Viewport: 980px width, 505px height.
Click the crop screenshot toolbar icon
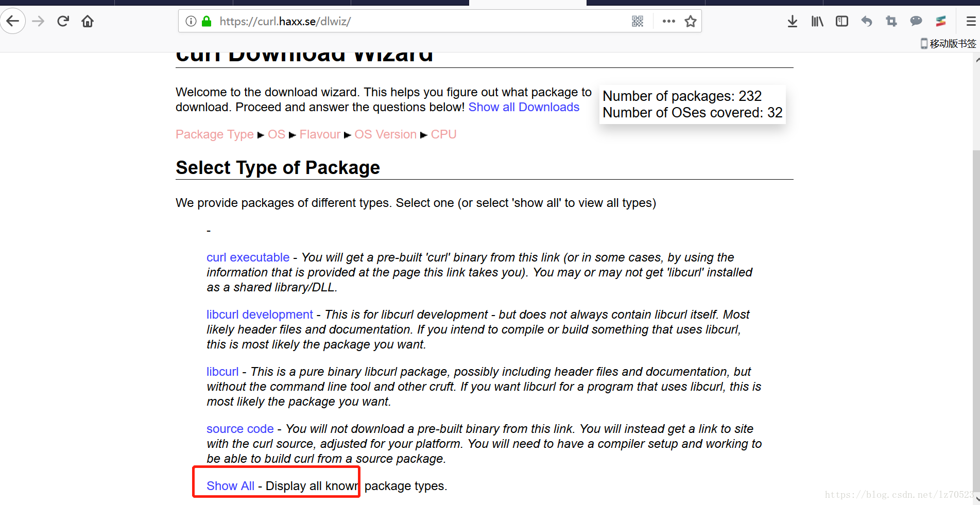[891, 21]
